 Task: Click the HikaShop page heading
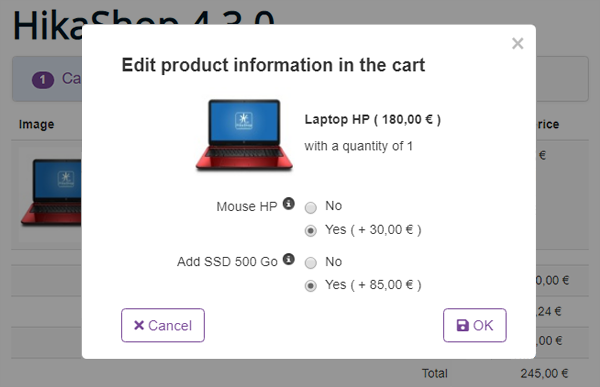(x=144, y=24)
